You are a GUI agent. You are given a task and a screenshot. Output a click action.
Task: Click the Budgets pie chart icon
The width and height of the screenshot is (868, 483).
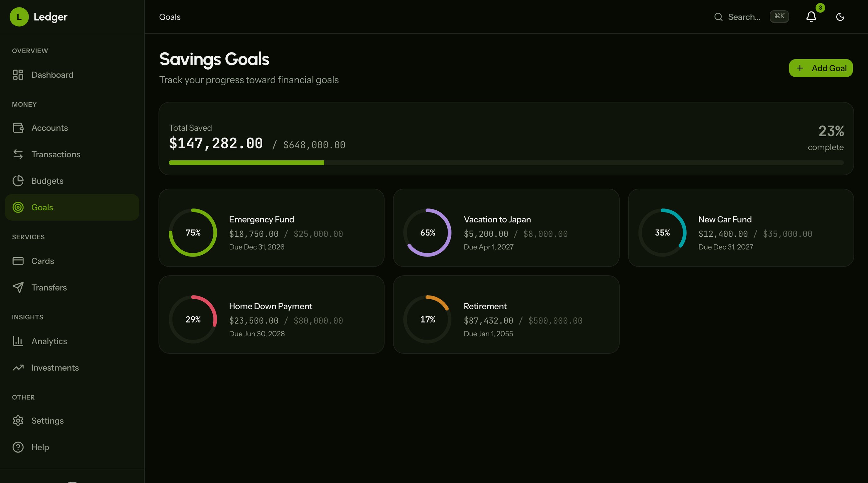click(18, 181)
